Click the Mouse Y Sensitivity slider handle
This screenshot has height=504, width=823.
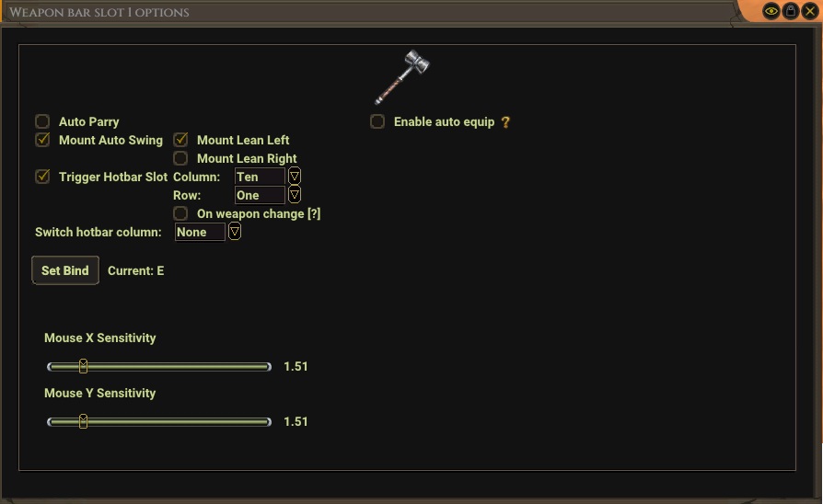tap(83, 421)
